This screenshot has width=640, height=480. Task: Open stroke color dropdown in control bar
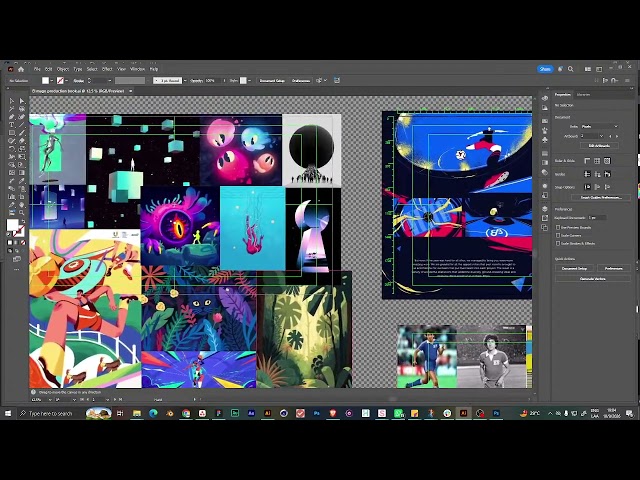67,80
